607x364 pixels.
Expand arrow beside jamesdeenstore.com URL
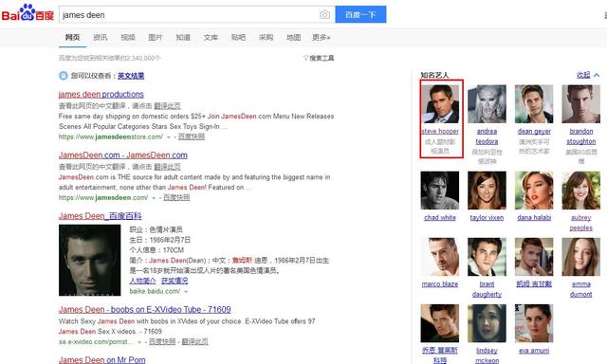click(169, 137)
